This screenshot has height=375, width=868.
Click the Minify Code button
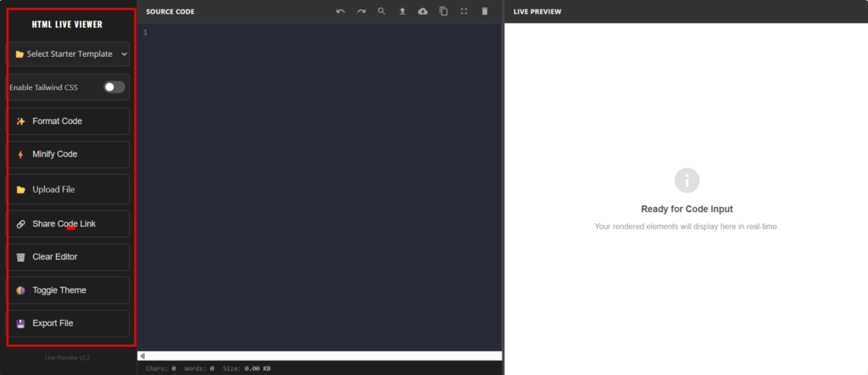coord(69,154)
